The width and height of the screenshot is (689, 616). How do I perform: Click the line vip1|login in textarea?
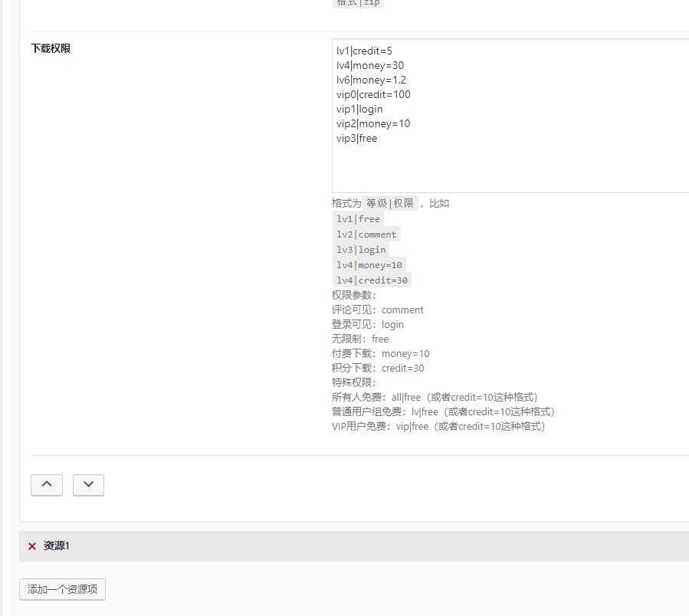click(359, 109)
